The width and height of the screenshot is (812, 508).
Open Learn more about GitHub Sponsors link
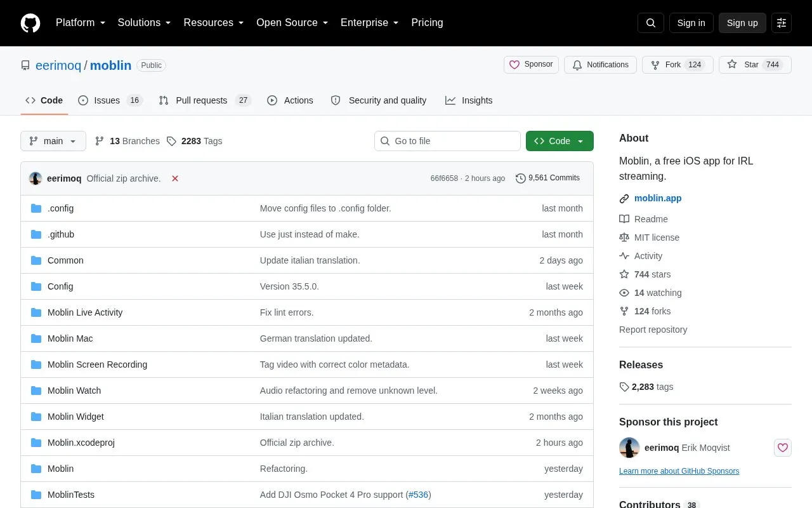679,471
